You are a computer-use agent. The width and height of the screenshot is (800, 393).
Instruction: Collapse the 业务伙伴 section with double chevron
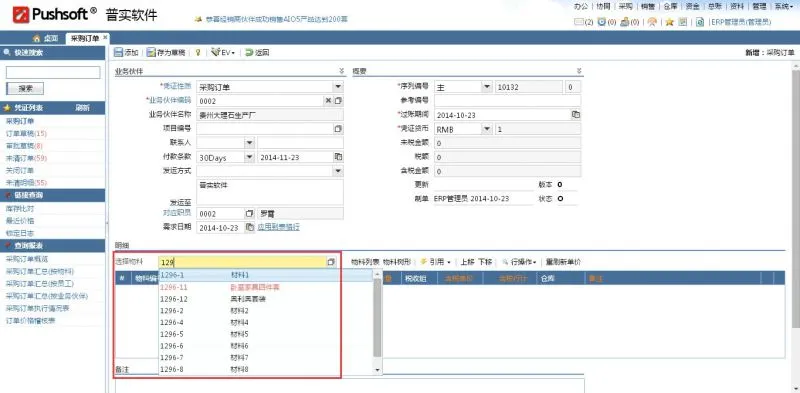pyautogui.click(x=341, y=71)
